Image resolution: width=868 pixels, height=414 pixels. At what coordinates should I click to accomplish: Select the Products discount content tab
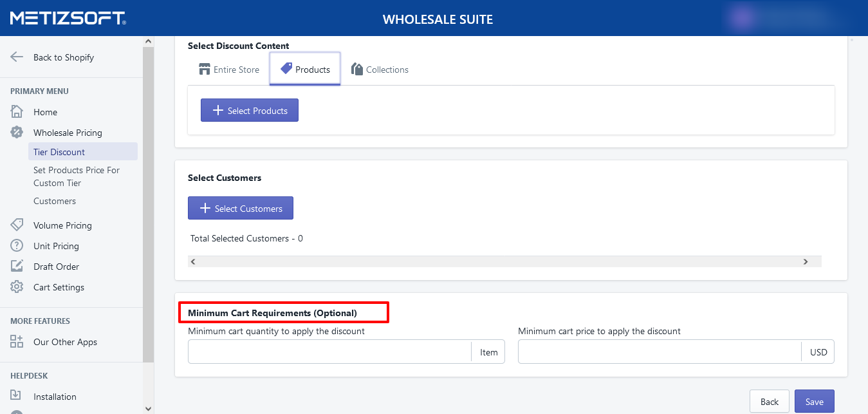coord(305,70)
